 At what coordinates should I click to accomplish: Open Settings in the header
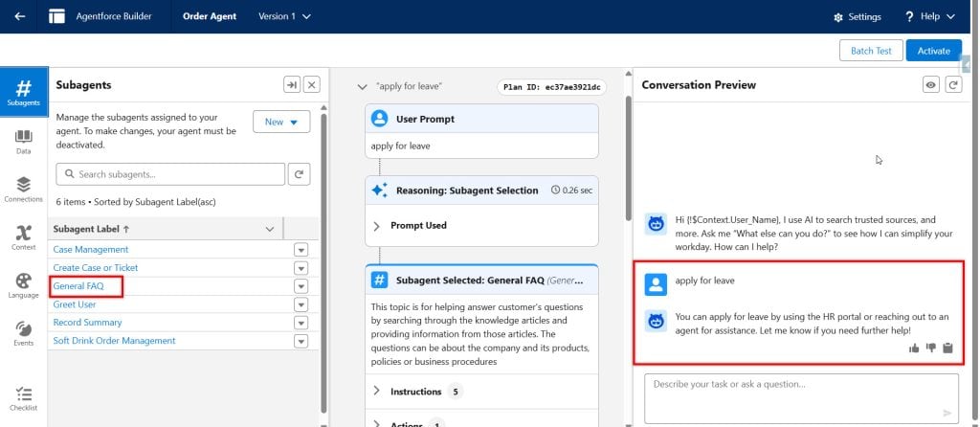tap(857, 17)
